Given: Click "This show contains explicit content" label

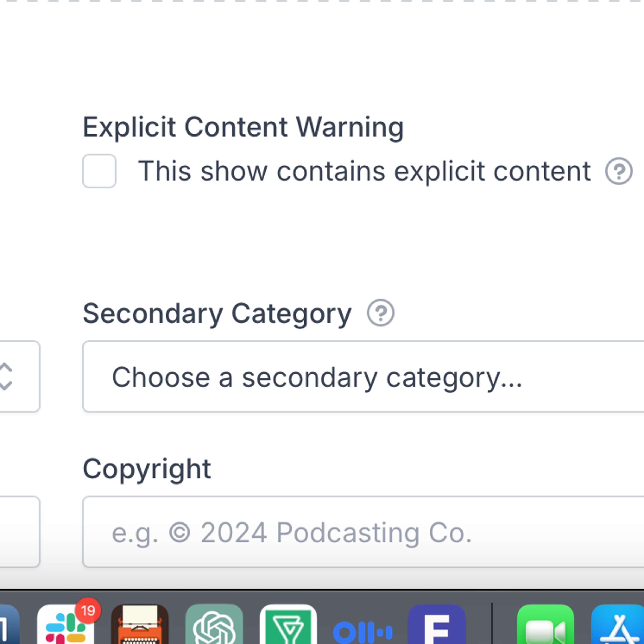Looking at the screenshot, I should pyautogui.click(x=364, y=171).
